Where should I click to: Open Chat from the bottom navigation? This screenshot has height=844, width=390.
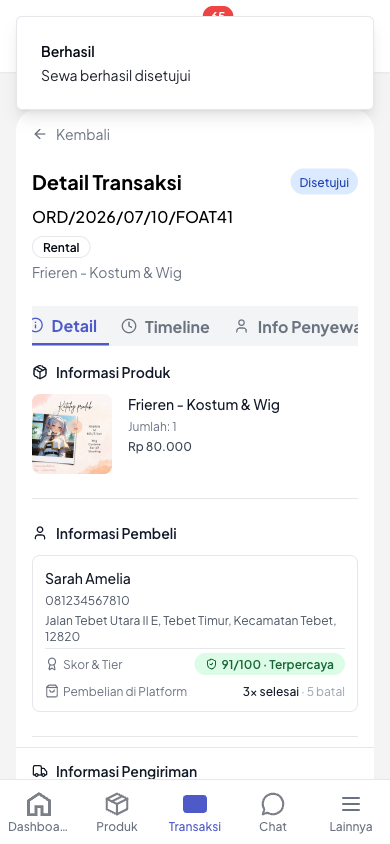273,813
